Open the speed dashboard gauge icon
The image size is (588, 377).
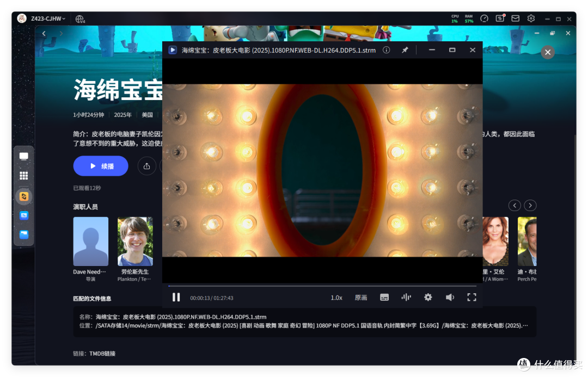[x=484, y=18]
